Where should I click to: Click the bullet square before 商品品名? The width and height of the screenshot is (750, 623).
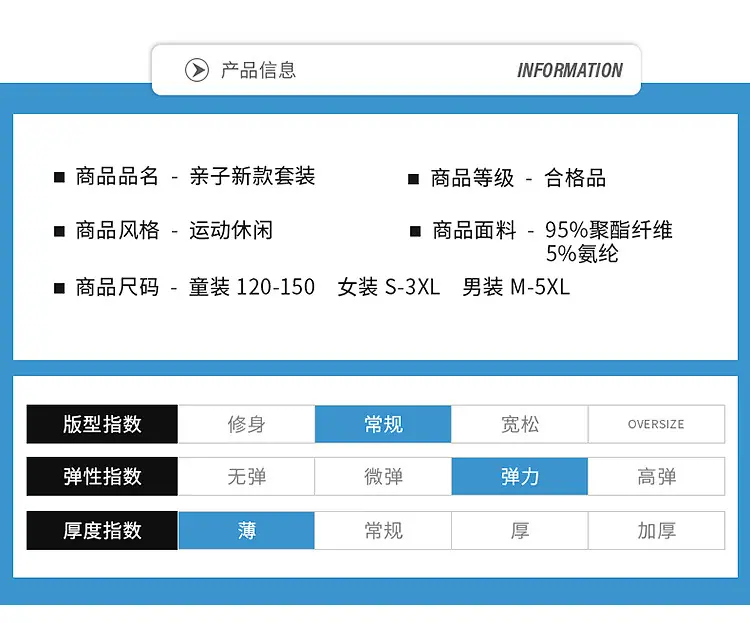59,178
